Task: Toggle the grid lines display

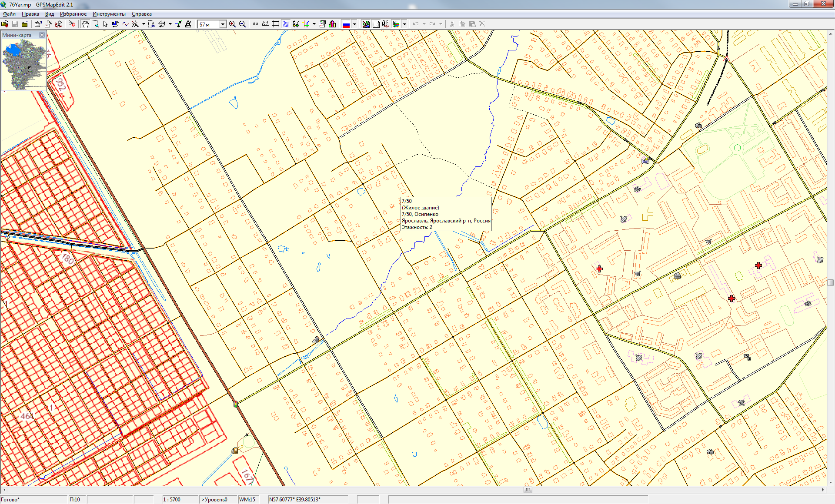Action: [276, 24]
